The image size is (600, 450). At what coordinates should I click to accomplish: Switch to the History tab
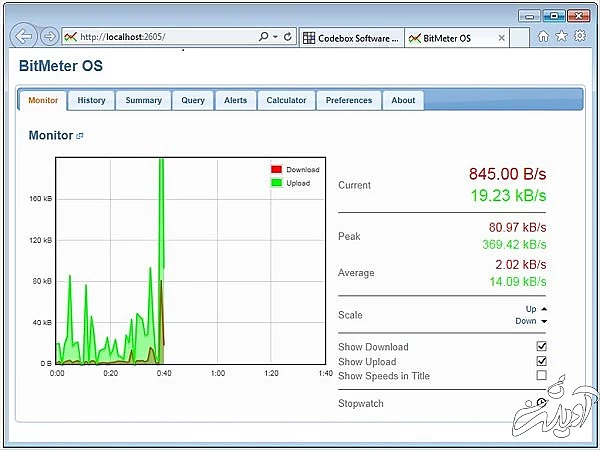pos(91,100)
